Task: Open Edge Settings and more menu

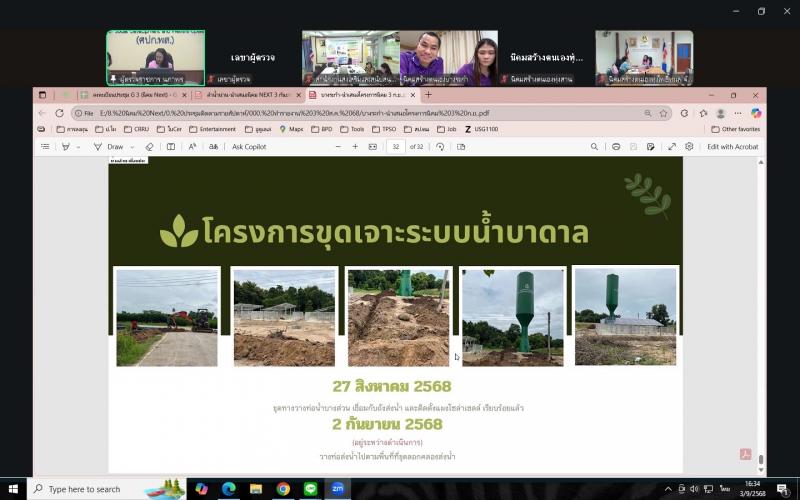Action: click(738, 113)
